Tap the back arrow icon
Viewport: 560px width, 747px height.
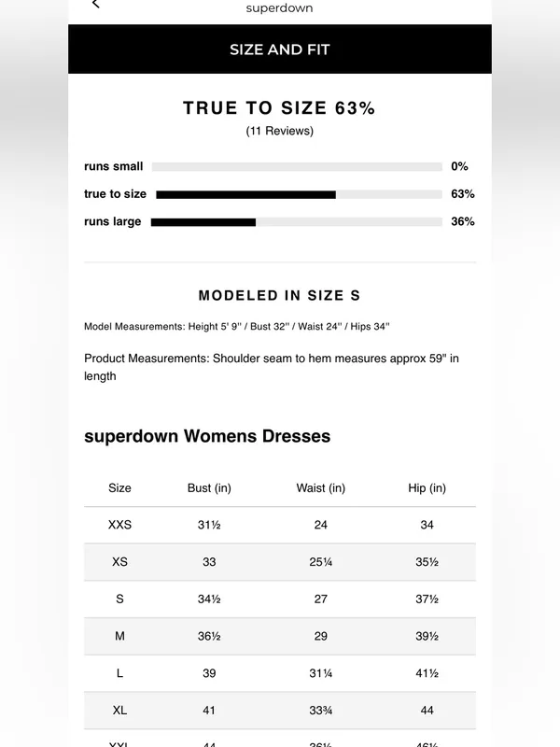pos(95,4)
